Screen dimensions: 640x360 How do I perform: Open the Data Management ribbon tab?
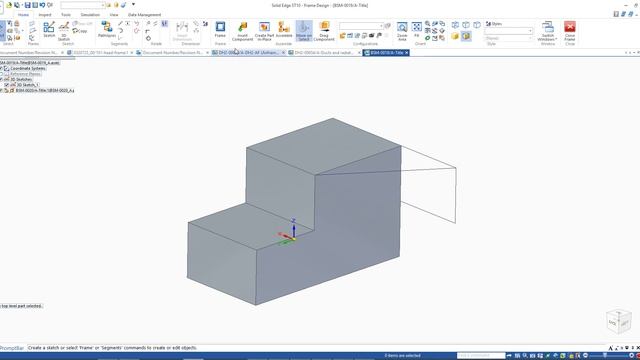[144, 15]
